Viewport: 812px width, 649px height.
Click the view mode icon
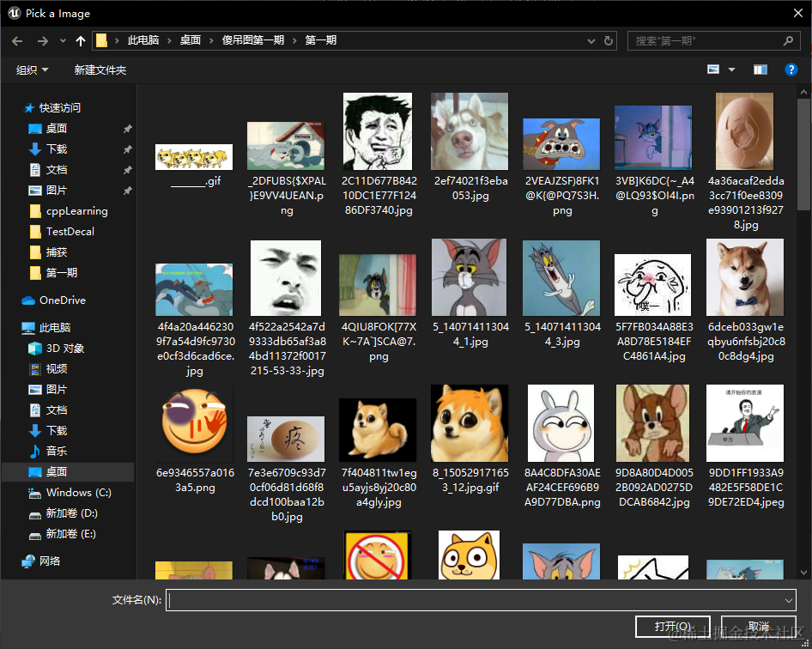(713, 70)
